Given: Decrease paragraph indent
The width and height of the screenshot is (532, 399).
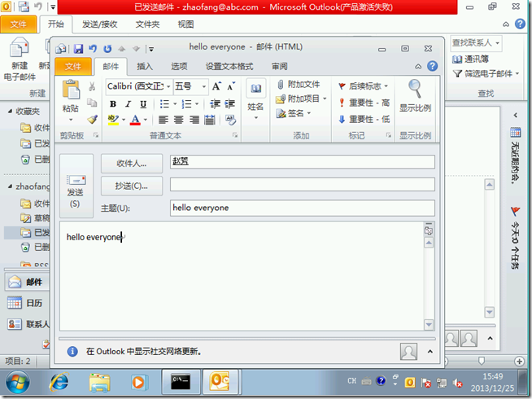Looking at the screenshot, I should tap(215, 104).
